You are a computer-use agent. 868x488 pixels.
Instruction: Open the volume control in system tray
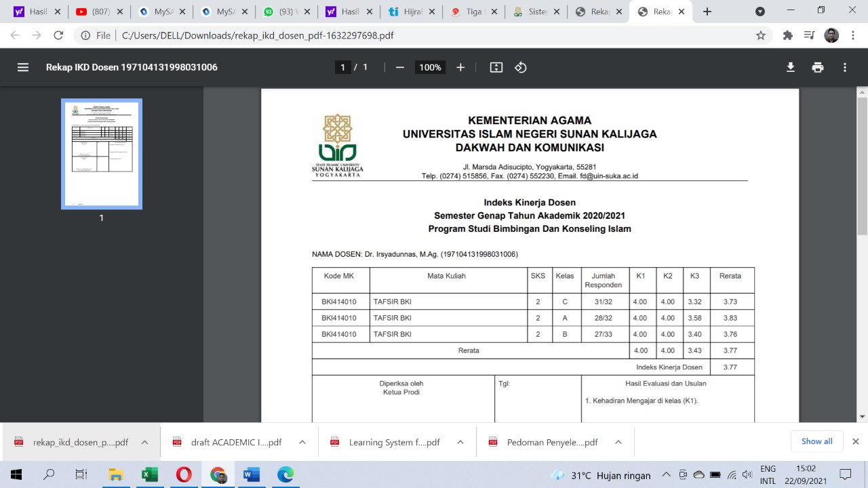click(747, 474)
